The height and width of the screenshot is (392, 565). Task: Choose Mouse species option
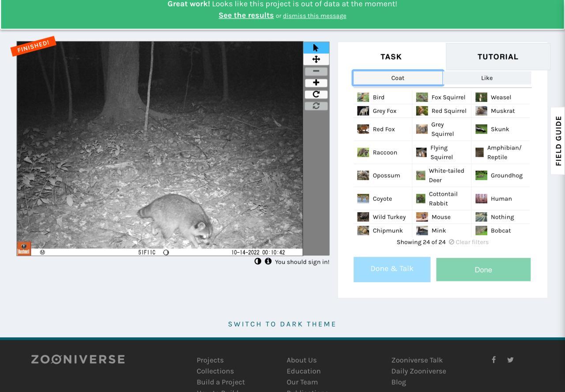[442, 217]
